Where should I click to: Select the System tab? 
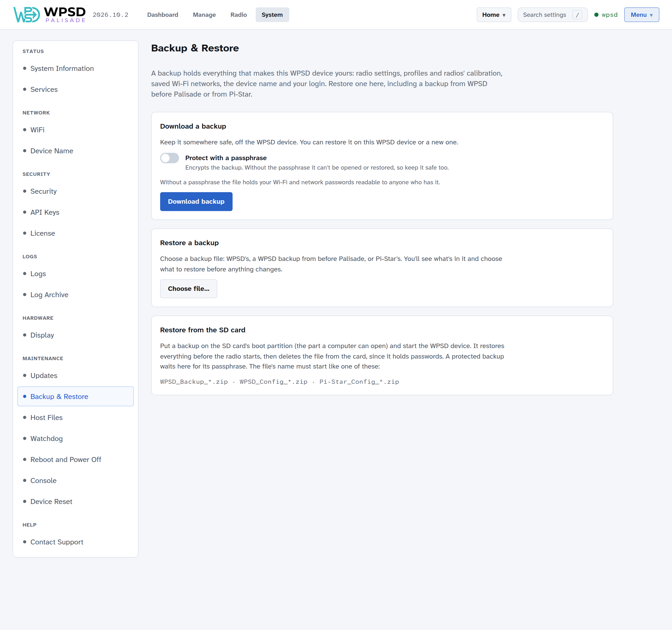tap(272, 15)
